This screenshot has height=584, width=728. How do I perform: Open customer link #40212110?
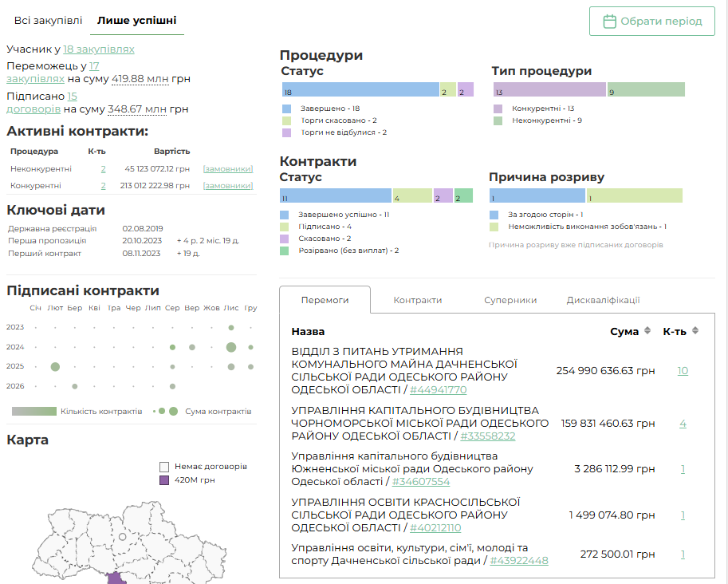(435, 528)
